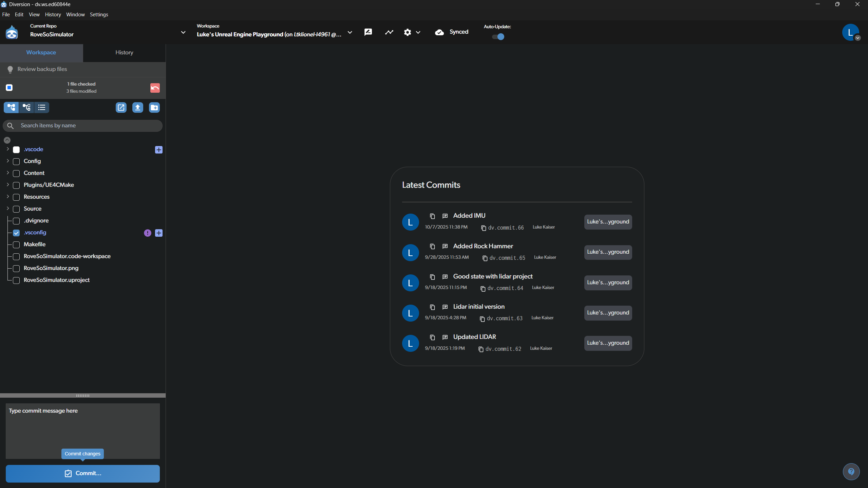
Task: Open the settings gear dropdown arrow
Action: [x=418, y=32]
